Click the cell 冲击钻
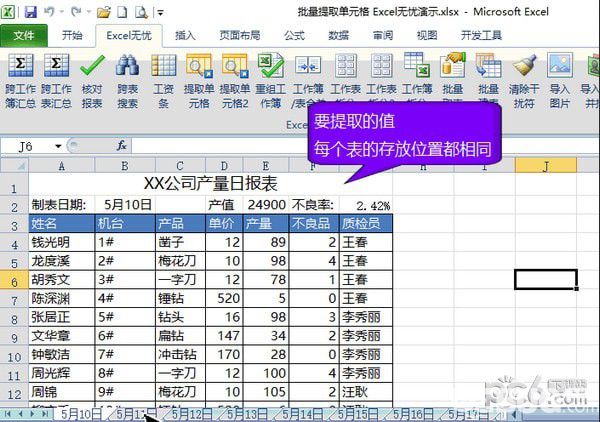 pyautogui.click(x=180, y=354)
